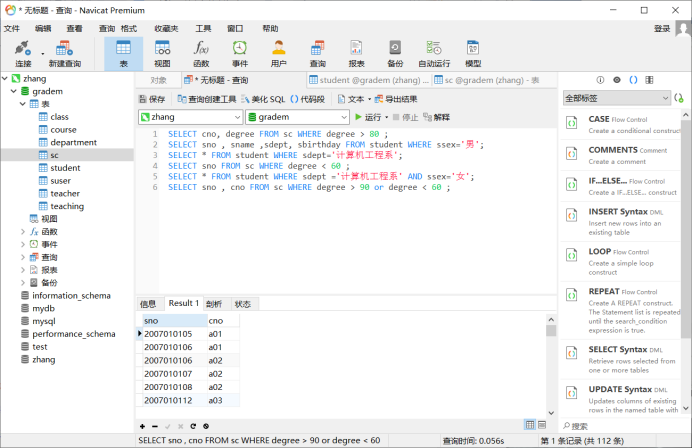Open the 文件 menu
This screenshot has width=692, height=448.
click(12, 29)
